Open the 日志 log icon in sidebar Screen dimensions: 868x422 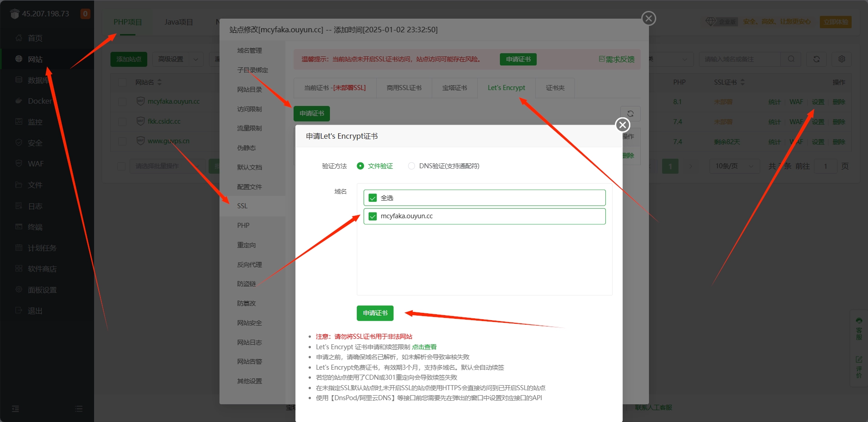(x=19, y=206)
